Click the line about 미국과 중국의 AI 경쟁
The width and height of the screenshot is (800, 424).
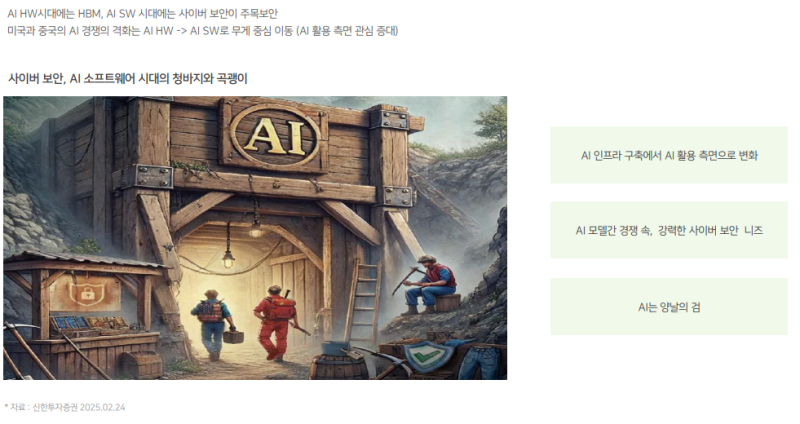point(203,31)
